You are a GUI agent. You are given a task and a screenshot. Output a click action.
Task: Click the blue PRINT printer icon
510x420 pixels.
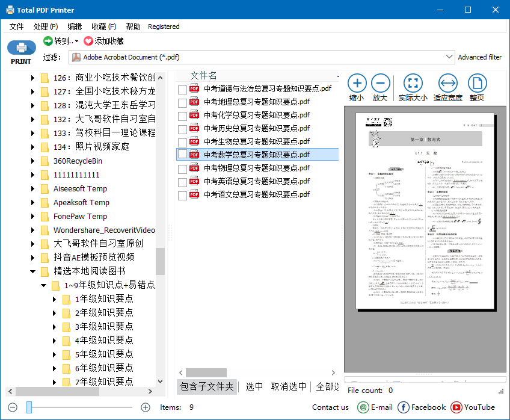tap(21, 48)
